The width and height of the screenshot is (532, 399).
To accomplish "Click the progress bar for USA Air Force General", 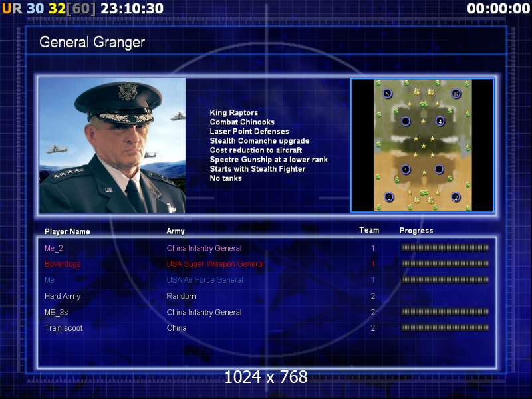I will (445, 280).
